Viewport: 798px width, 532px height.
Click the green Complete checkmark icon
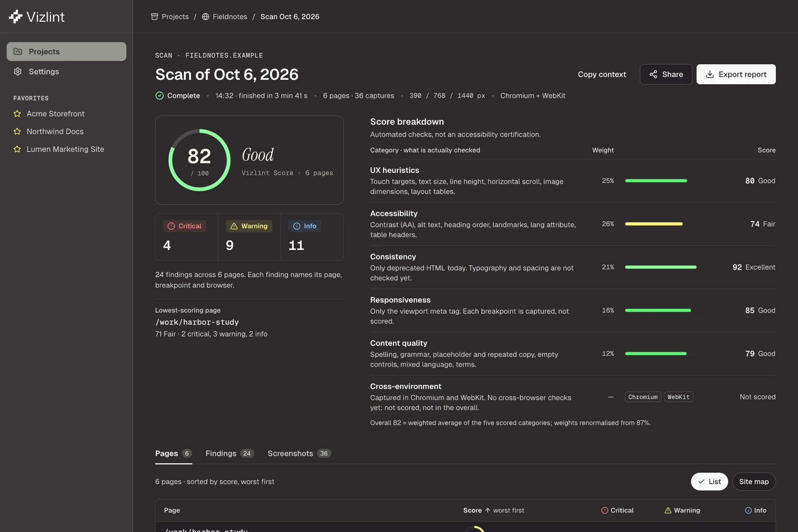159,96
